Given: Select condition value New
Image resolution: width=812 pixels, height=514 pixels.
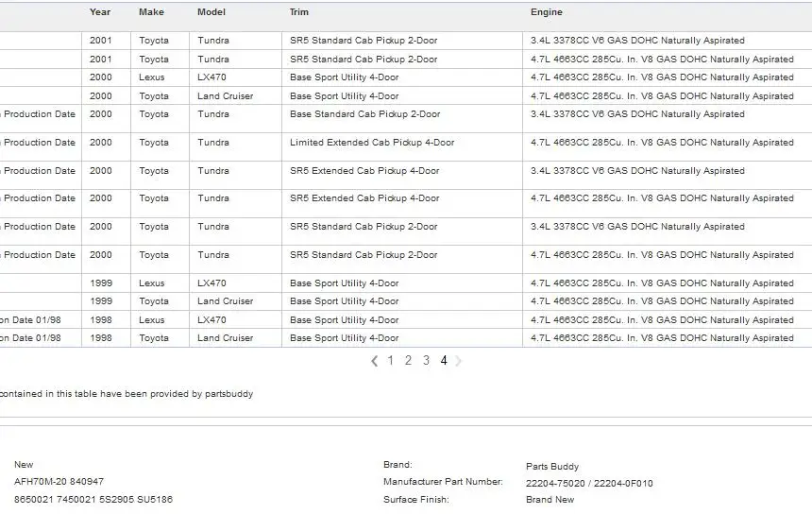Looking at the screenshot, I should [24, 465].
